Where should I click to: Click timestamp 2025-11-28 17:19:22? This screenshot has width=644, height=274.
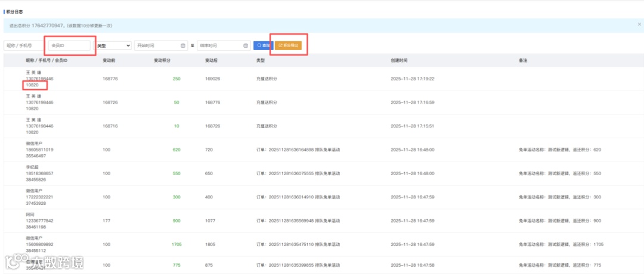413,79
